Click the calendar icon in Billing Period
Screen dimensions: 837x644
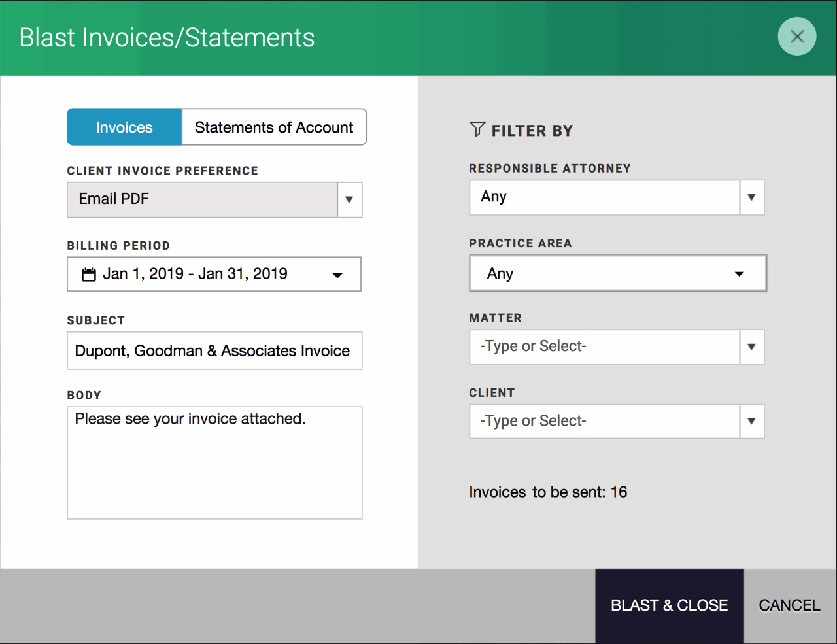89,274
